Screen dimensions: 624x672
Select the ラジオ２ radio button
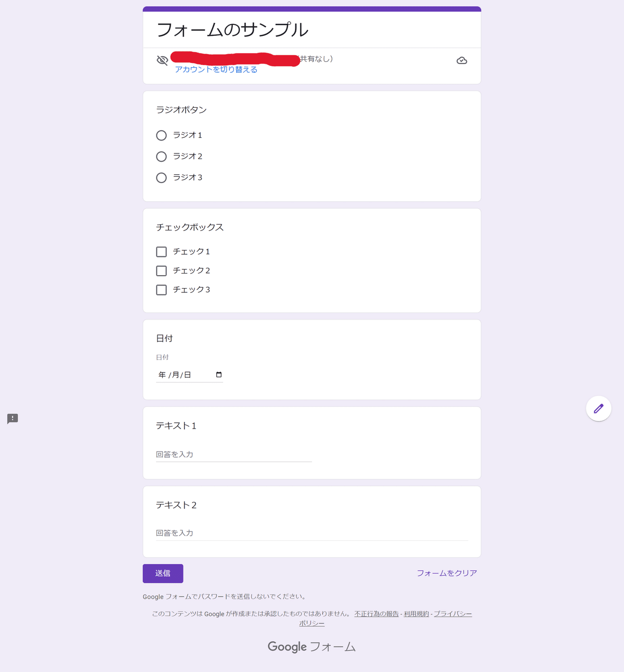click(161, 157)
